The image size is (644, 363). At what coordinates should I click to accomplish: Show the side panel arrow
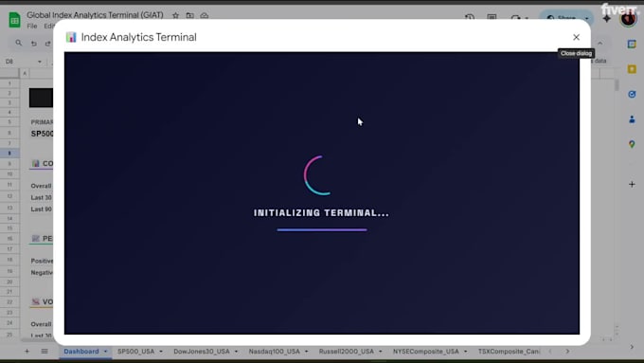coord(632,347)
